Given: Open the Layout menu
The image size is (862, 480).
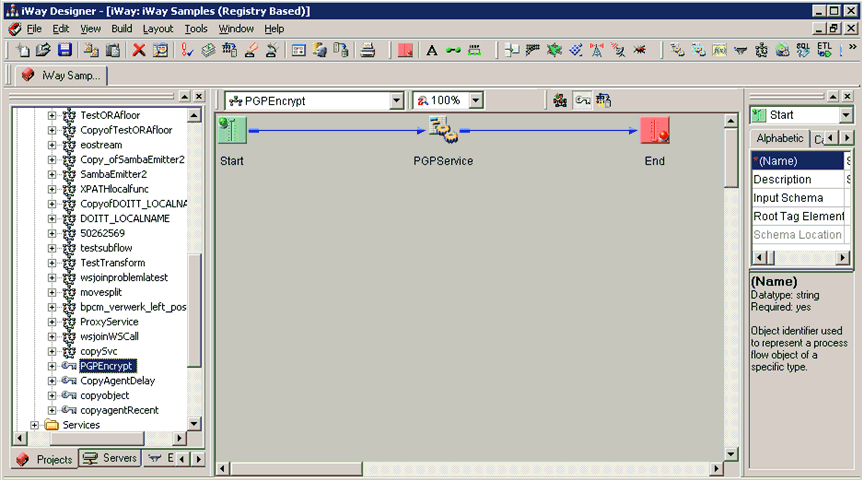Looking at the screenshot, I should point(158,29).
